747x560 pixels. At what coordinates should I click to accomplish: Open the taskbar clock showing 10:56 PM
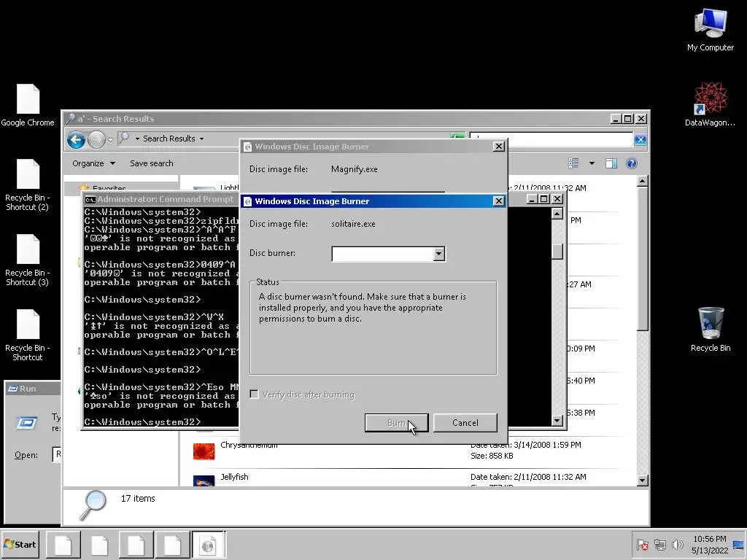click(710, 544)
